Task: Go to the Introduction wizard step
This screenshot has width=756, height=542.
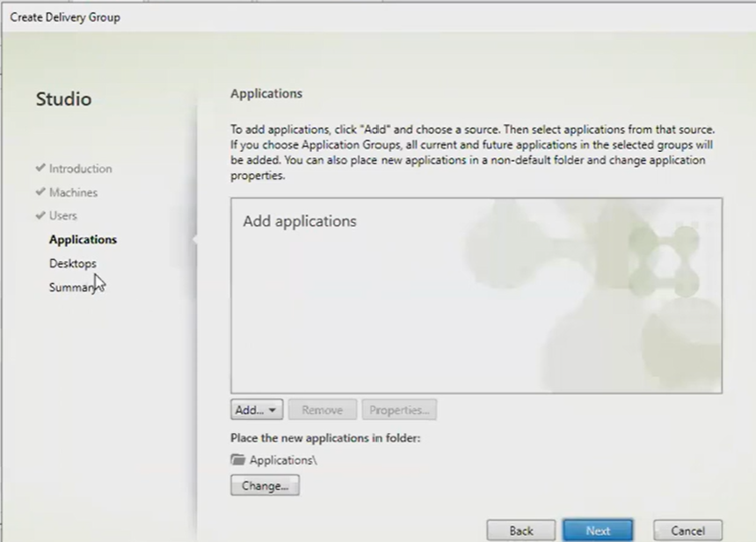Action: click(80, 169)
